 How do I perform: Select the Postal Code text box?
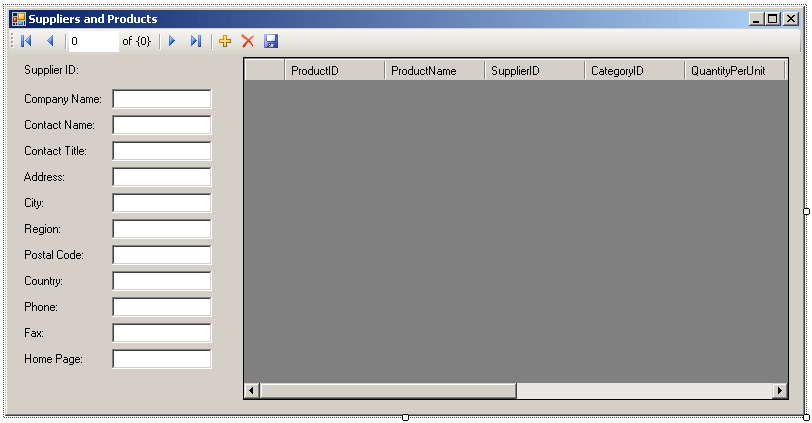tap(162, 255)
